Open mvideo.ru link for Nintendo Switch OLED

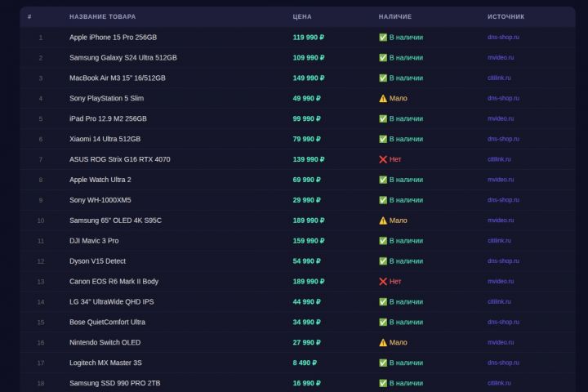click(x=501, y=342)
